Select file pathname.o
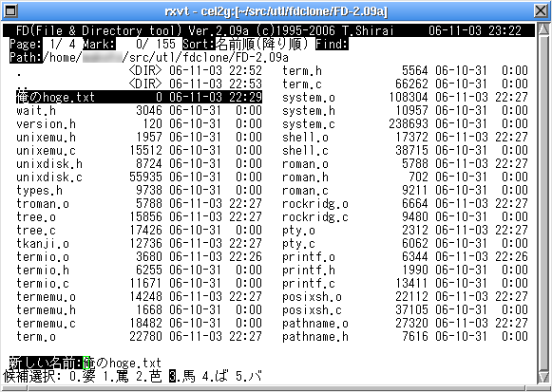This screenshot has height=392, width=552. [315, 324]
